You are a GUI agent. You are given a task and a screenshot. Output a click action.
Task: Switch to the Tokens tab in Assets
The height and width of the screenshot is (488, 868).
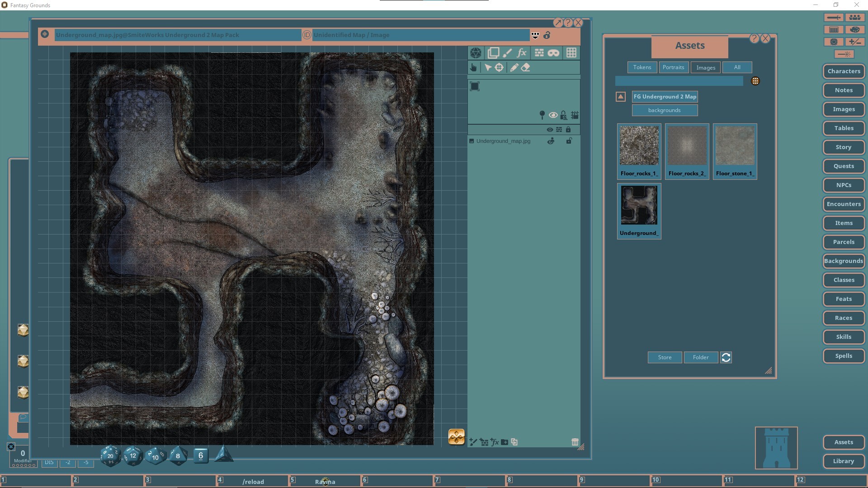click(x=642, y=67)
